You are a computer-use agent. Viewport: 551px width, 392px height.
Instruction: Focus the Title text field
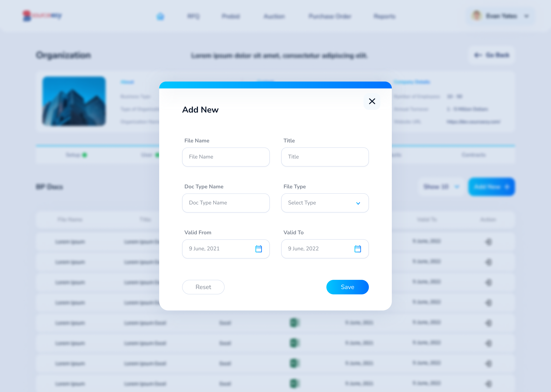325,157
